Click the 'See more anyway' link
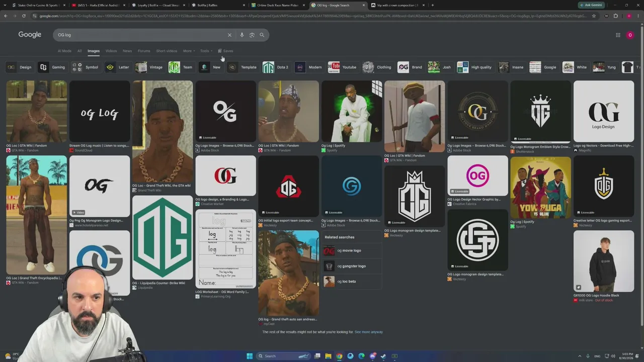This screenshot has height=362, width=644. click(x=369, y=332)
